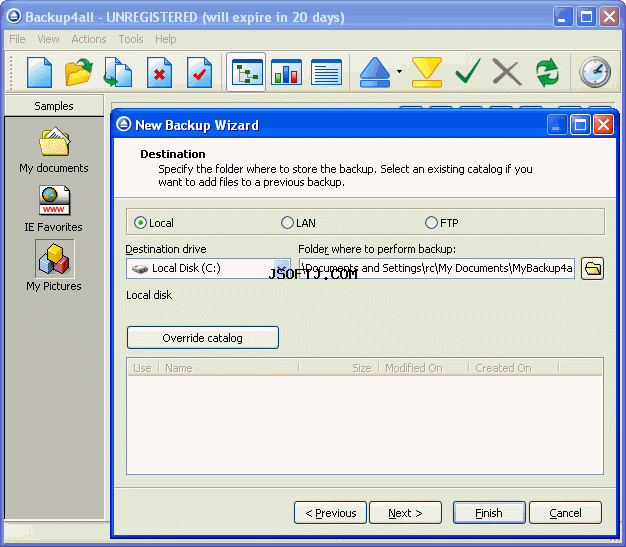
Task: Open the scheduler clock icon
Action: 595,72
